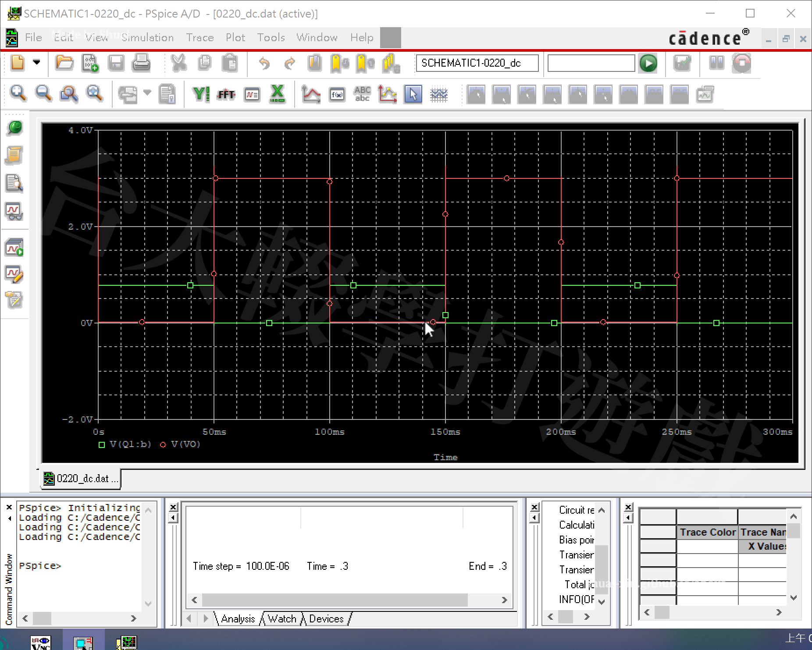Screen dimensions: 812x650
Task: Click the Copy icon
Action: [204, 63]
